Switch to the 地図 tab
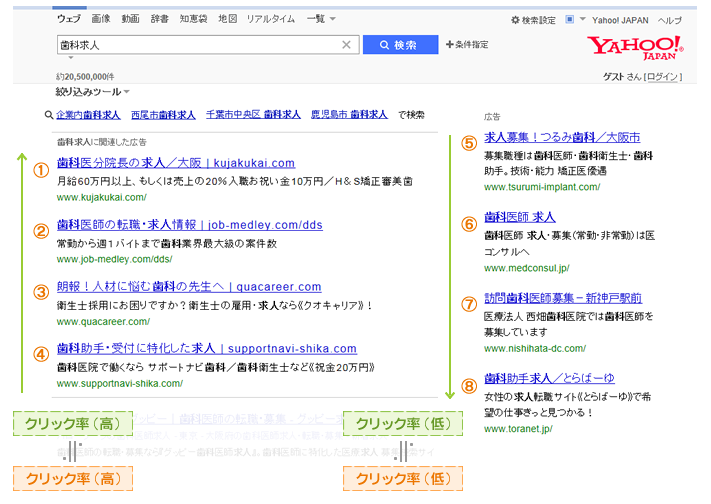The image size is (711, 504). click(x=227, y=19)
